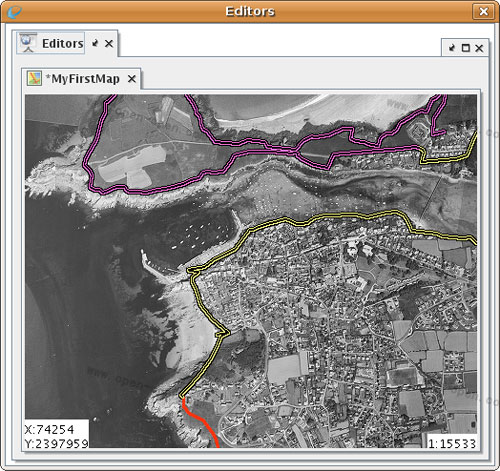Undock the Editors tab with its arrow icon
500x471 pixels.
tap(96, 43)
